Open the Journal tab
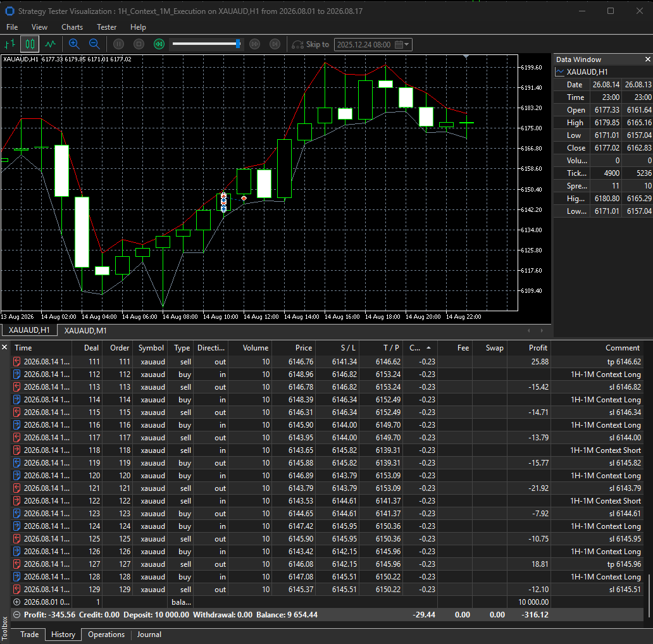This screenshot has height=644, width=653. tap(149, 635)
